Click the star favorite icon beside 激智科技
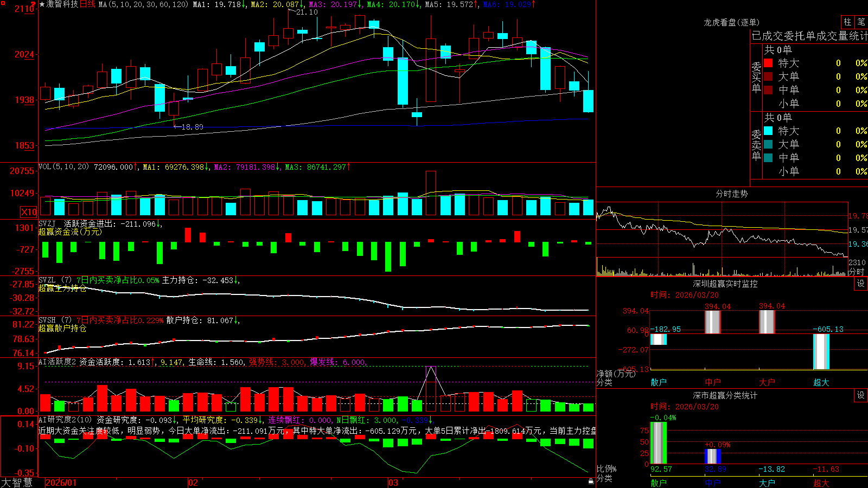 (x=42, y=4)
